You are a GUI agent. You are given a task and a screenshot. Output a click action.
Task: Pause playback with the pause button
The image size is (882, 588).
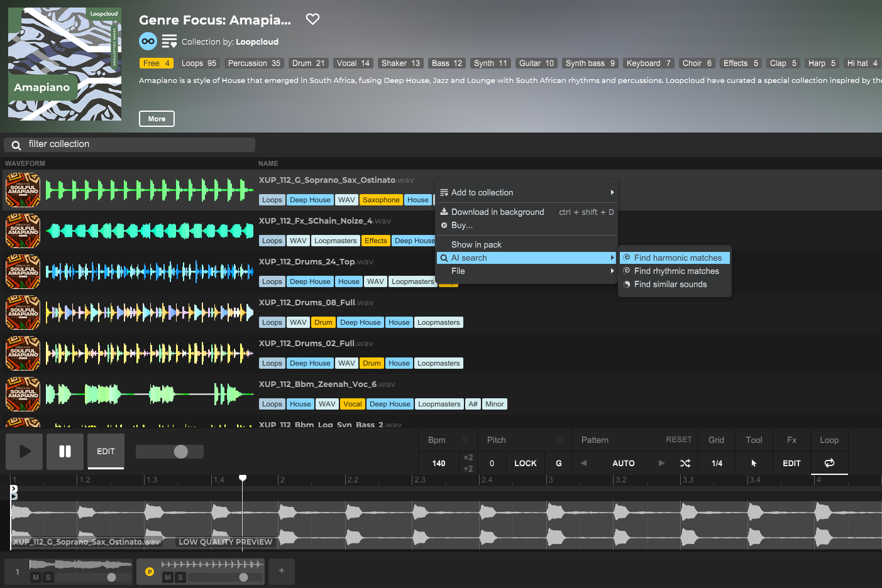click(65, 451)
